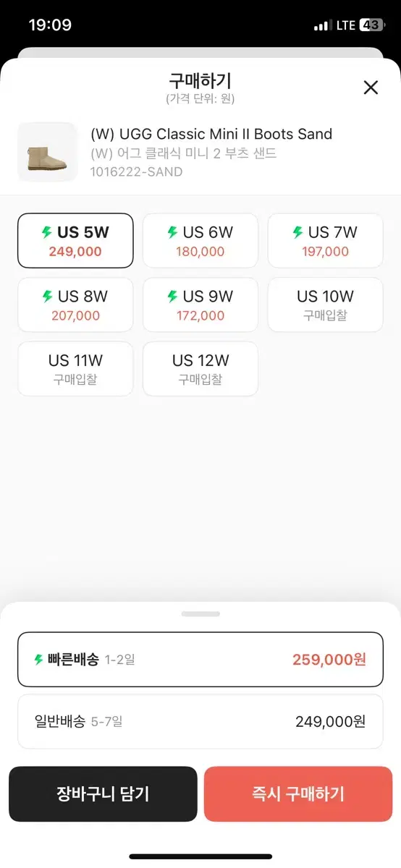
Task: Tap US 11W 구매입찰 size
Action: (x=75, y=369)
